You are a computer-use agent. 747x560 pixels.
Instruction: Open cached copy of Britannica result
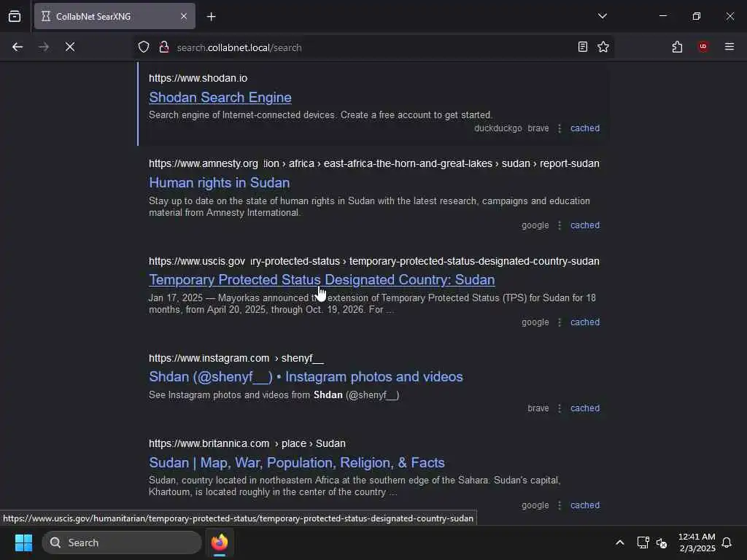(x=585, y=505)
